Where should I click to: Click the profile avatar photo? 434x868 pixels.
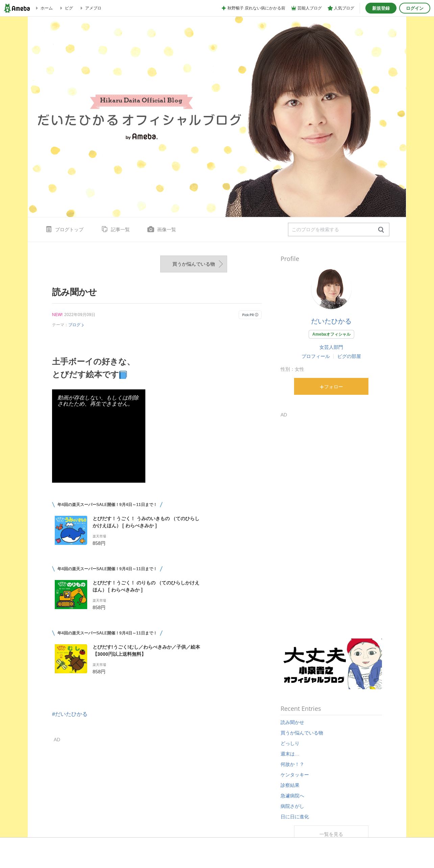[331, 289]
